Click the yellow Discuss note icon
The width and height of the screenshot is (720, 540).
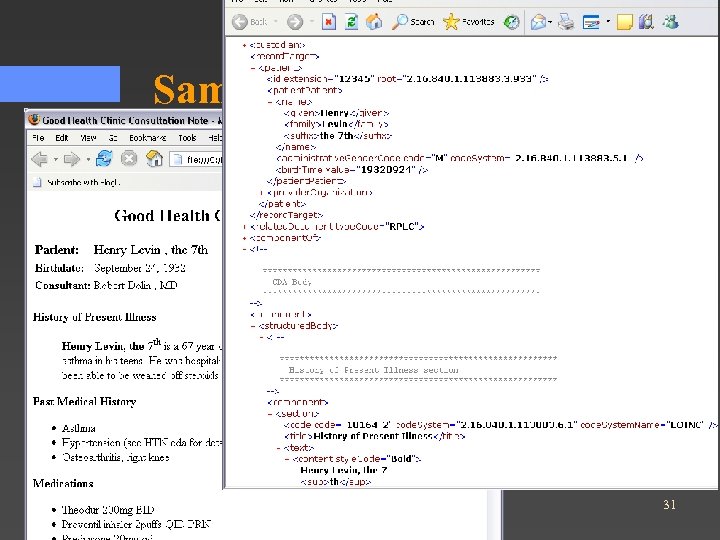(624, 22)
